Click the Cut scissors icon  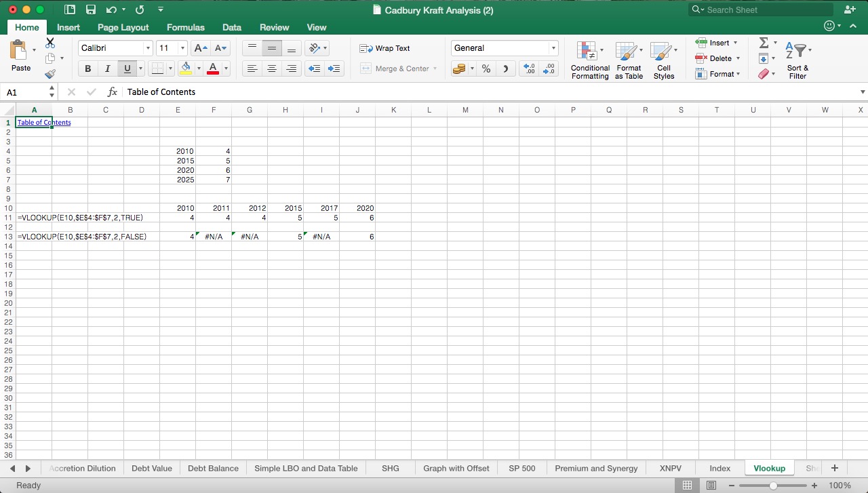(50, 42)
